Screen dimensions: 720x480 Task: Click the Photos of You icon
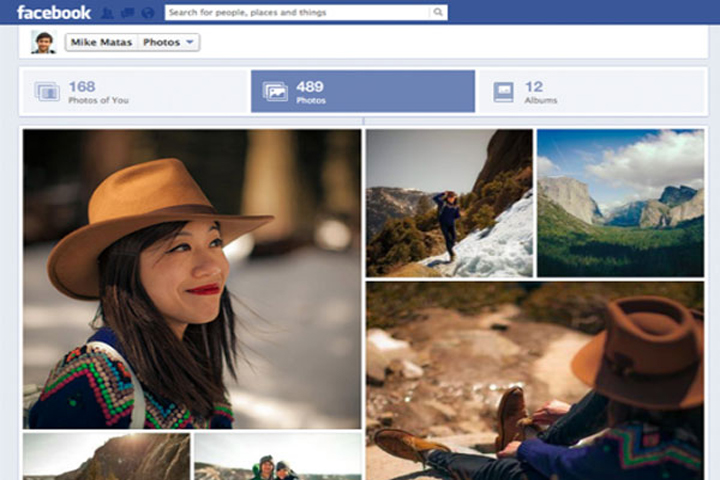pyautogui.click(x=47, y=92)
